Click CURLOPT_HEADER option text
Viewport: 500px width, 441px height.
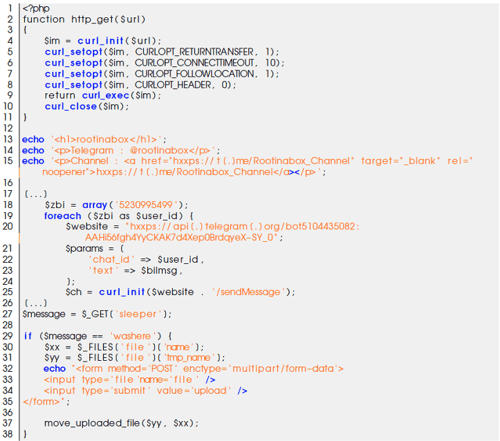pyautogui.click(x=173, y=85)
